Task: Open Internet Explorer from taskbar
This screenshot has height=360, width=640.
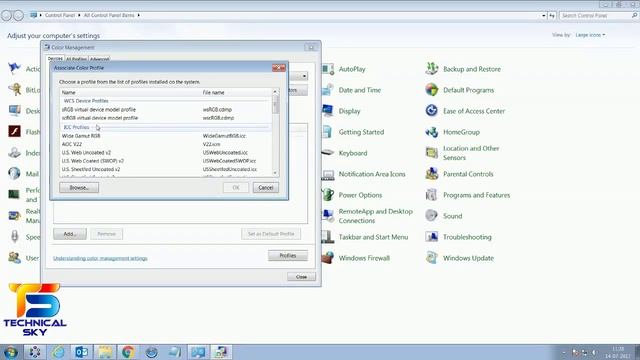Action: [58, 352]
